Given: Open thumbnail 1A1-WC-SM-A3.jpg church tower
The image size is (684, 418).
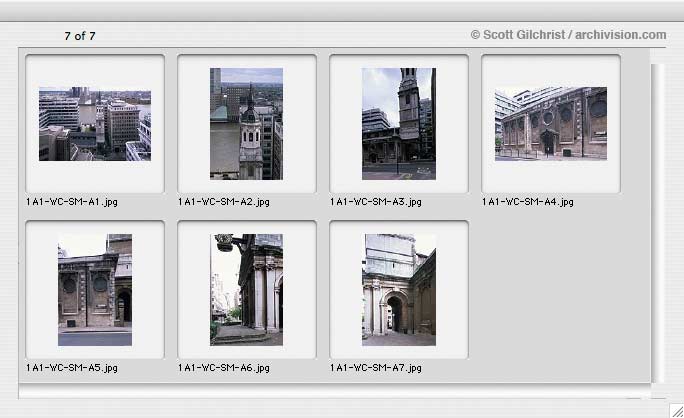Looking at the screenshot, I should pyautogui.click(x=399, y=124).
